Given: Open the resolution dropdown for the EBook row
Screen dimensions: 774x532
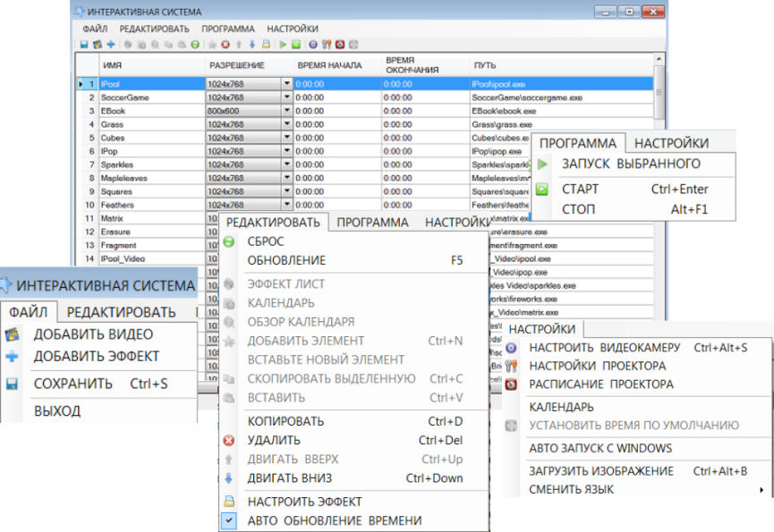Looking at the screenshot, I should [x=287, y=111].
